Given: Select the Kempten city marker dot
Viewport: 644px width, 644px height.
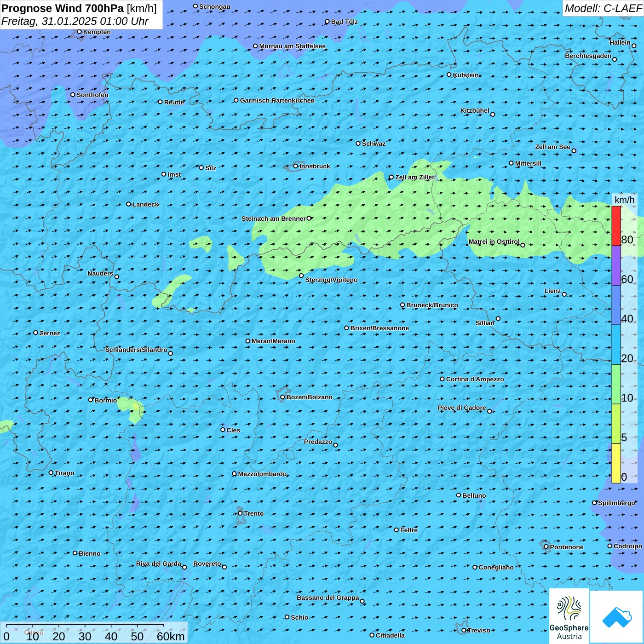Looking at the screenshot, I should tap(80, 32).
